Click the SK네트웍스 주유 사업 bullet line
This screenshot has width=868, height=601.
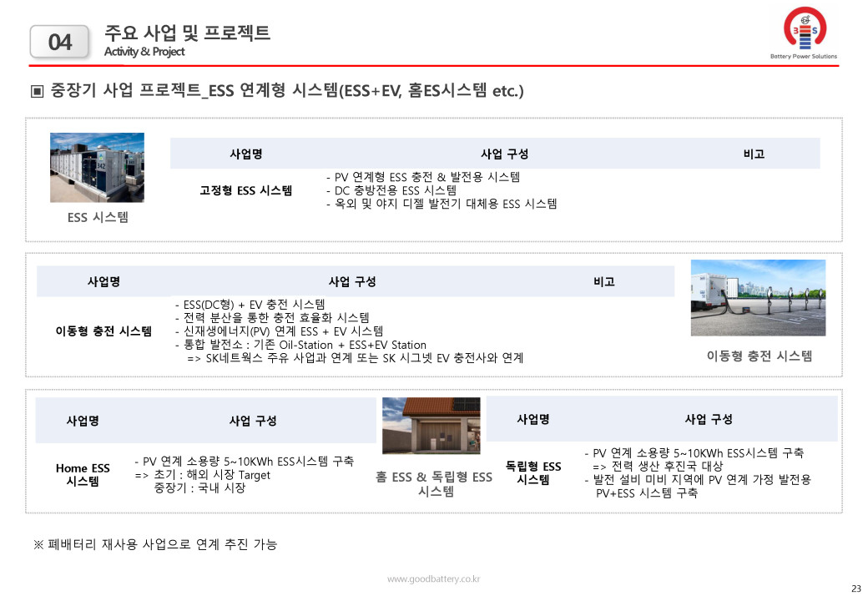coord(355,358)
